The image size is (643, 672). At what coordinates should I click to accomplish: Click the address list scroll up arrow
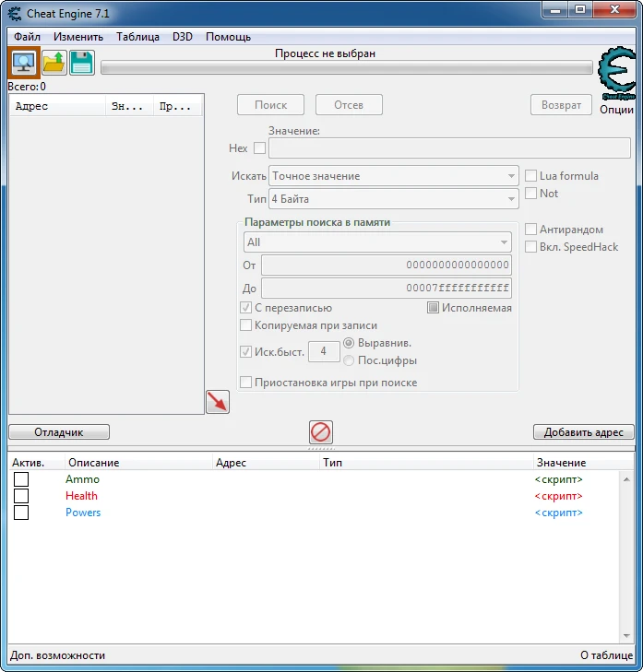point(626,479)
